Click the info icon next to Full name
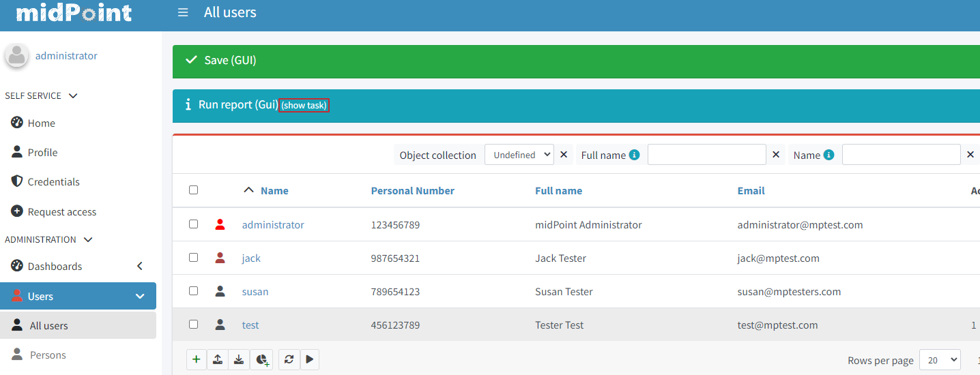 coord(634,155)
